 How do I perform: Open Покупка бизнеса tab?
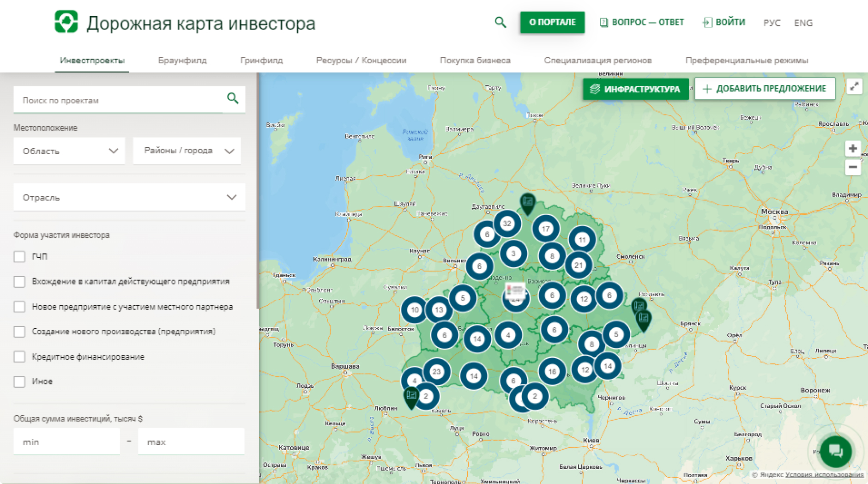click(x=475, y=60)
